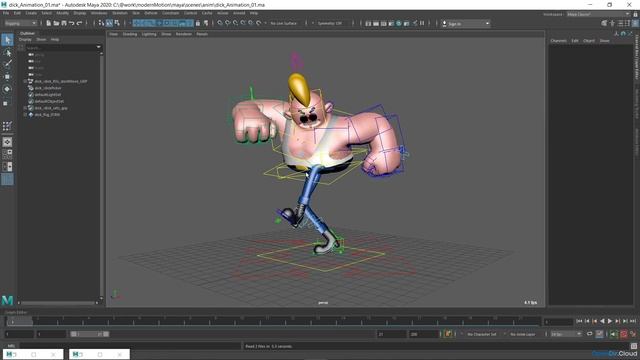Click the Play Forwards button

tap(610, 321)
